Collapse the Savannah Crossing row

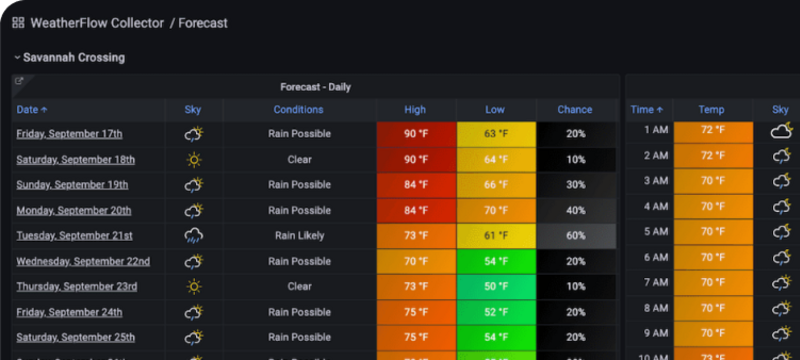point(17,58)
